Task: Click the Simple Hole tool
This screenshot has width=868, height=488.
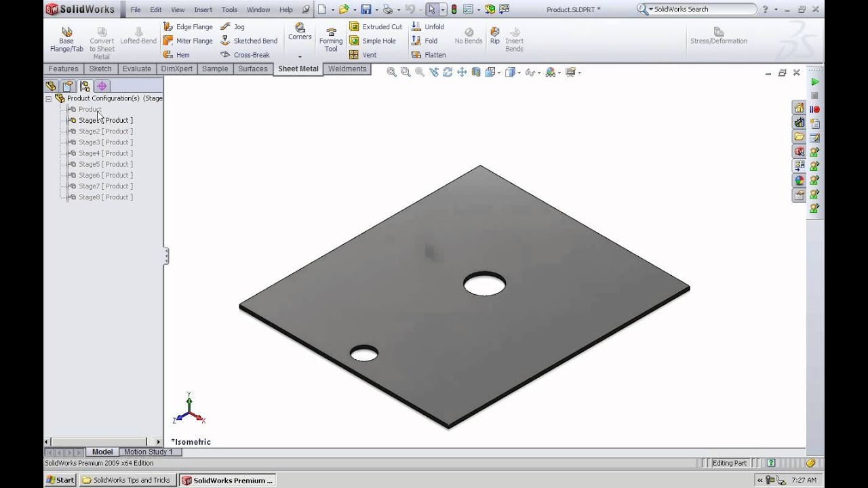Action: click(373, 41)
